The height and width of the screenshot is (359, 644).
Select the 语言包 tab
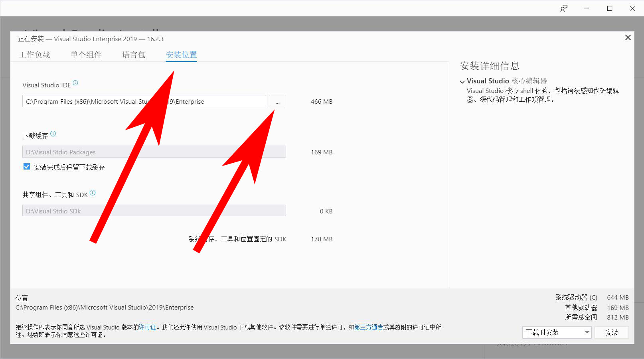click(x=134, y=55)
